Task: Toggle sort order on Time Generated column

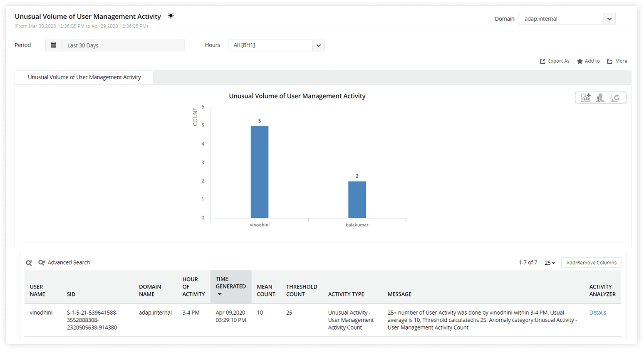Action: tap(220, 294)
